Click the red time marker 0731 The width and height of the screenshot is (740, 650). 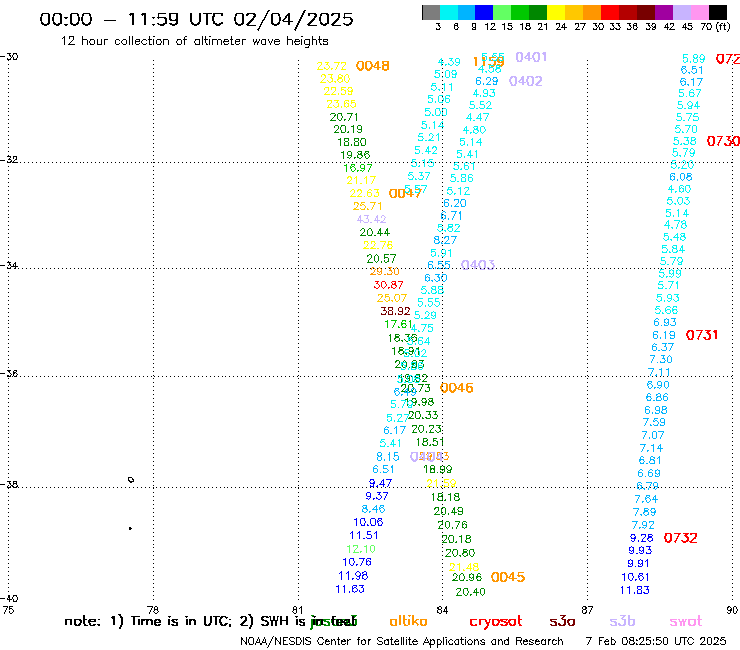[x=702, y=335]
